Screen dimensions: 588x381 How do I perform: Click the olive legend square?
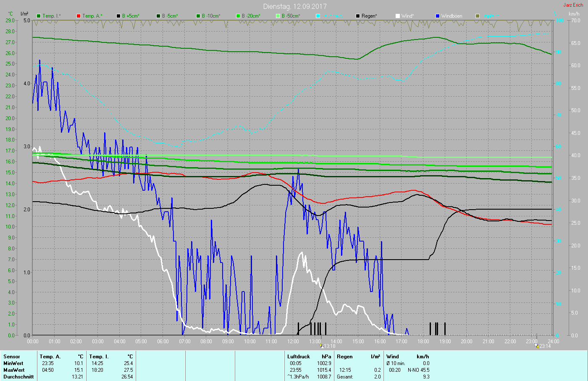coord(478,16)
